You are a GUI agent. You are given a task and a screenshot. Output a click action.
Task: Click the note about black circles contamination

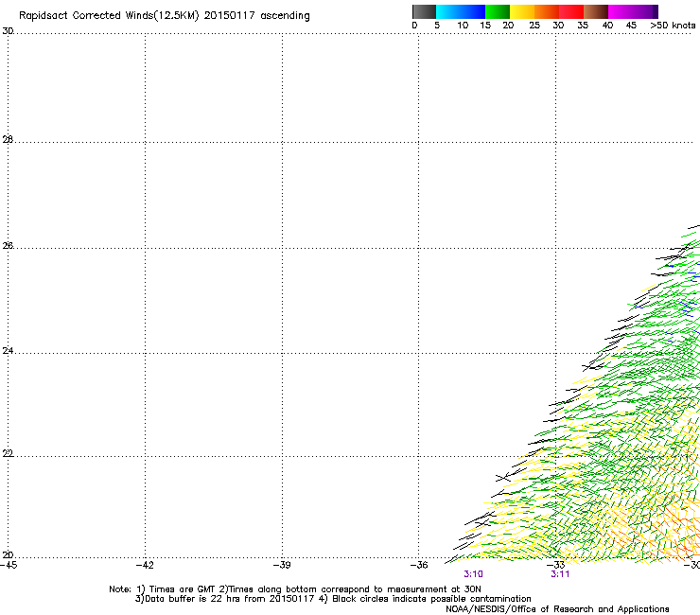point(425,599)
